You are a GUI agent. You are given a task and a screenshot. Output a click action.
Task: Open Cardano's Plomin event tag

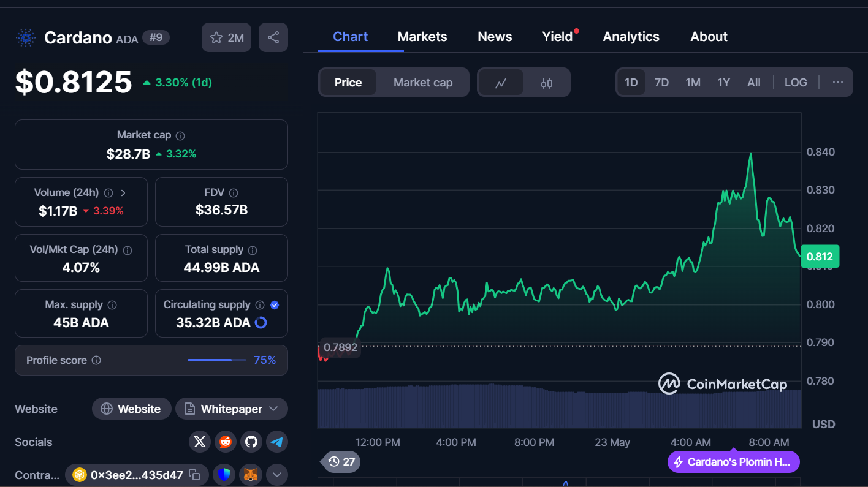(x=733, y=462)
